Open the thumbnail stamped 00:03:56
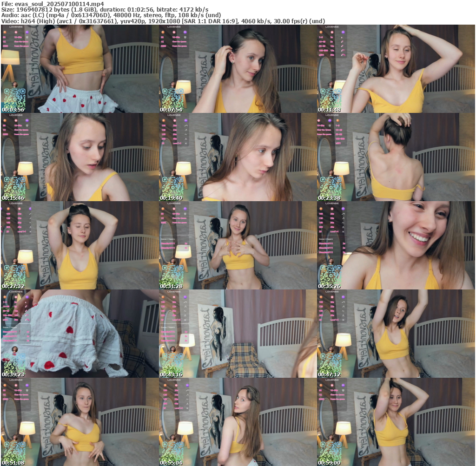Viewport: 476px width, 466px height. [x=79, y=69]
